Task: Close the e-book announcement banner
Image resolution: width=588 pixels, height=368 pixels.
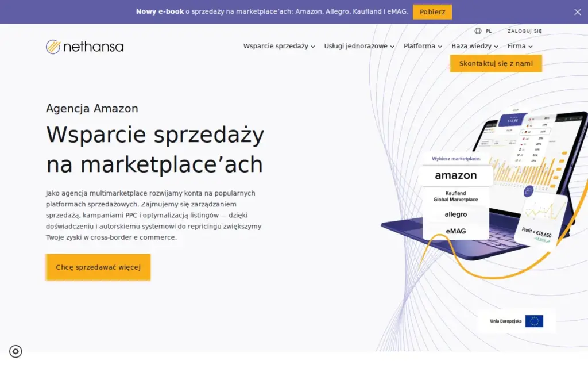Action: point(577,12)
